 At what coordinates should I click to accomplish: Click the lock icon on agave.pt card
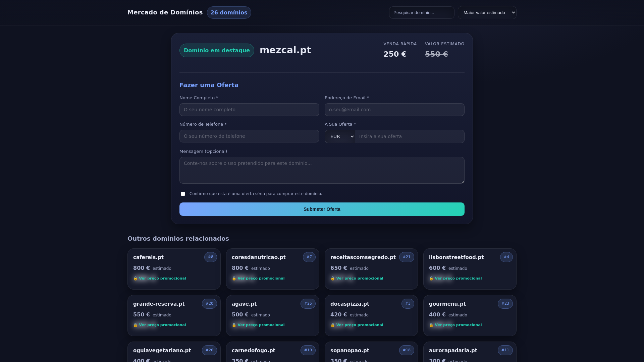click(x=234, y=325)
